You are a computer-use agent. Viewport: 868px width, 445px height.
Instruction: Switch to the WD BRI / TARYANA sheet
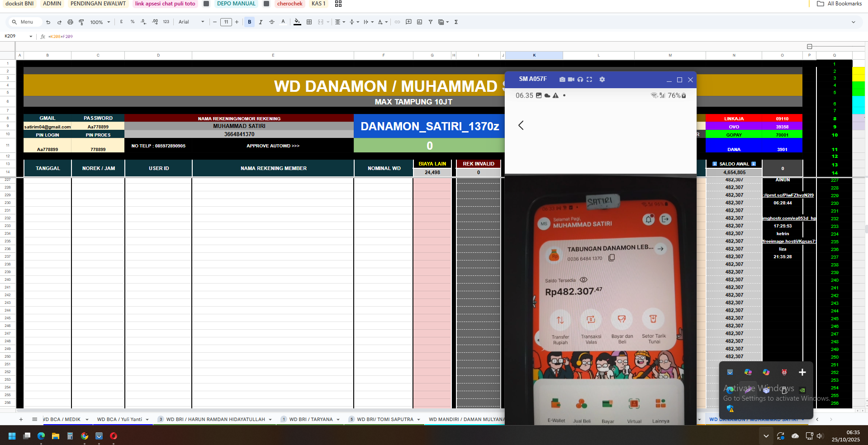click(x=310, y=419)
